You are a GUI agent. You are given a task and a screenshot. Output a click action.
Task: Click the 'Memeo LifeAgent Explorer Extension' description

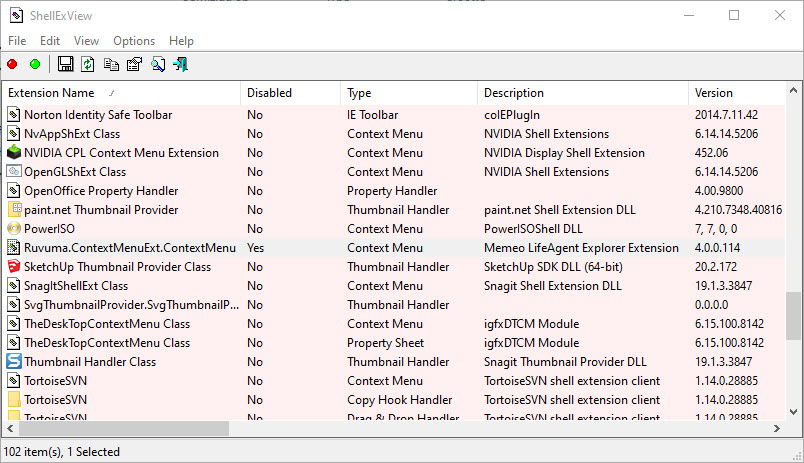click(x=581, y=248)
